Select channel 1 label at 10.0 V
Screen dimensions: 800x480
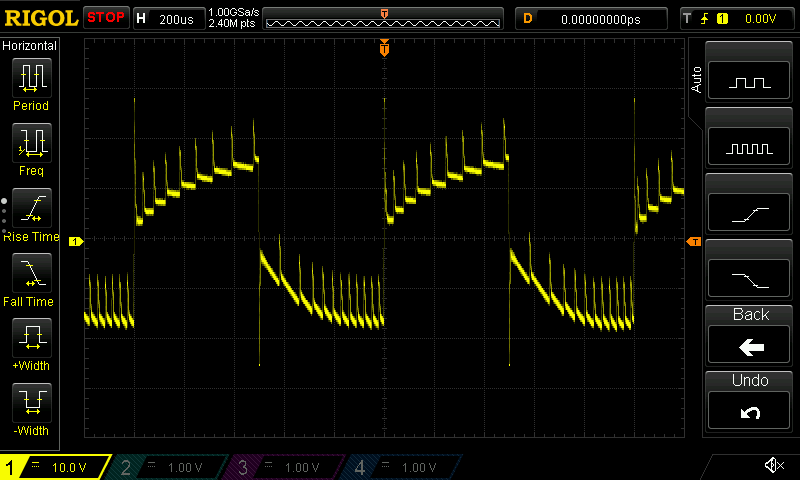tap(55, 467)
